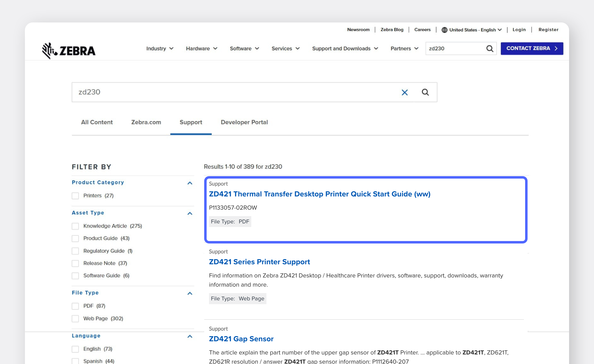Viewport: 594px width, 364px height.
Task: Collapse the Asset Type filter section
Action: [190, 213]
